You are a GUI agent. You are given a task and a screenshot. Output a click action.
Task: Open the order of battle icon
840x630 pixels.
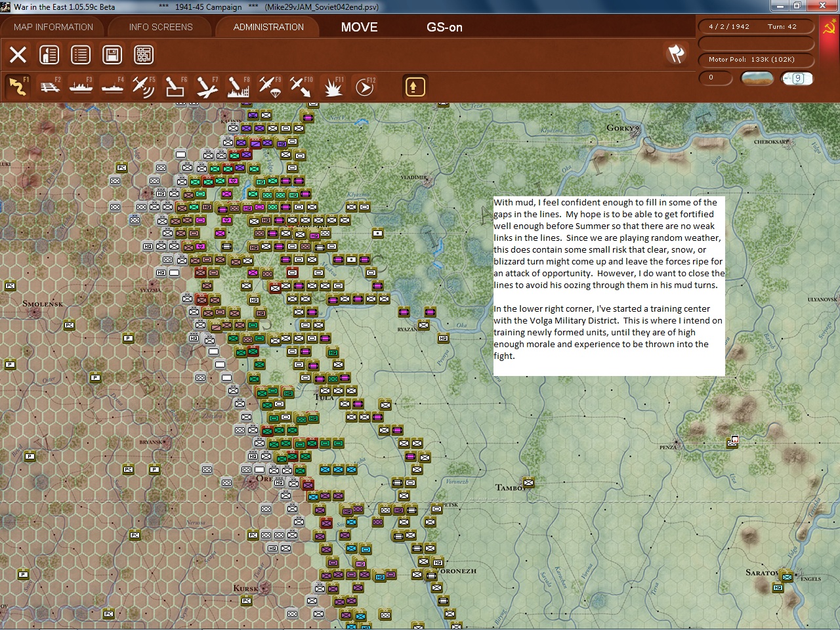(49, 54)
